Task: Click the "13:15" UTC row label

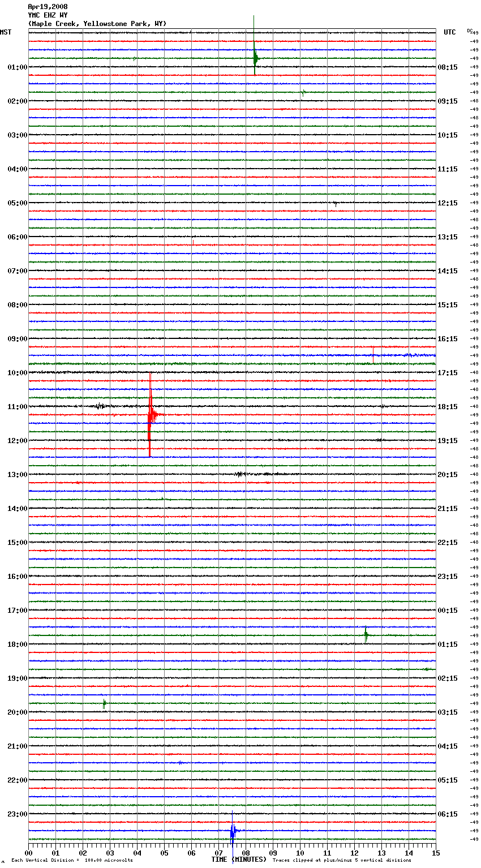Action: [x=448, y=237]
